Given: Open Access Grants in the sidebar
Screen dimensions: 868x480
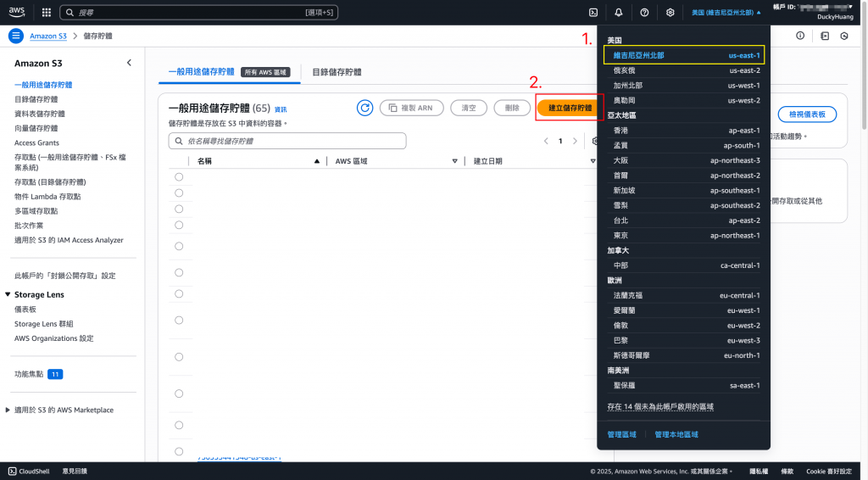Looking at the screenshot, I should 36,142.
